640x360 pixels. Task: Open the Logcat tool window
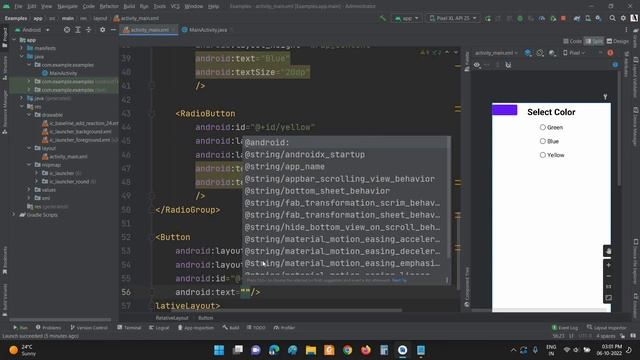click(x=159, y=327)
